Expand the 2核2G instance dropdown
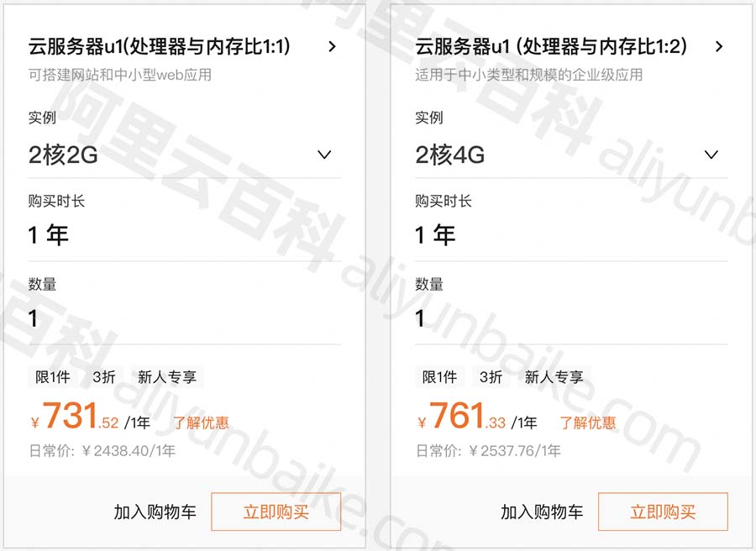 point(324,155)
